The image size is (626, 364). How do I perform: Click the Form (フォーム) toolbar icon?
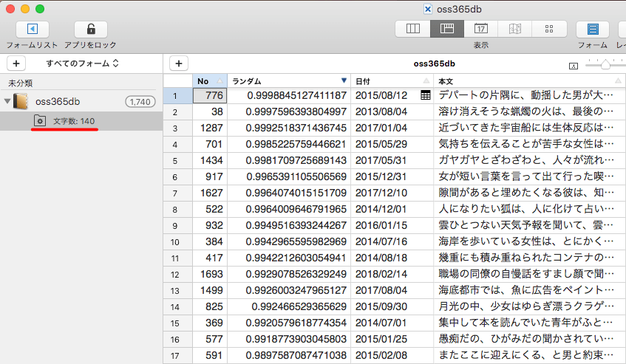pyautogui.click(x=593, y=29)
